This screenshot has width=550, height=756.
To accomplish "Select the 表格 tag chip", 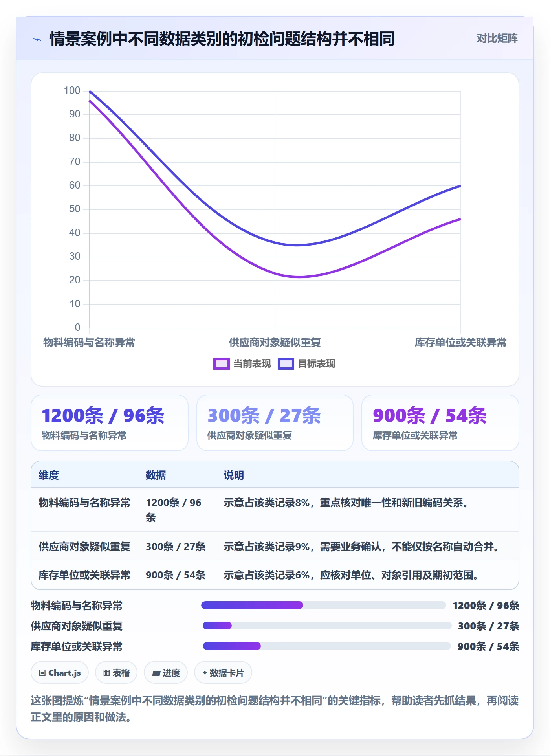I will click(x=116, y=673).
